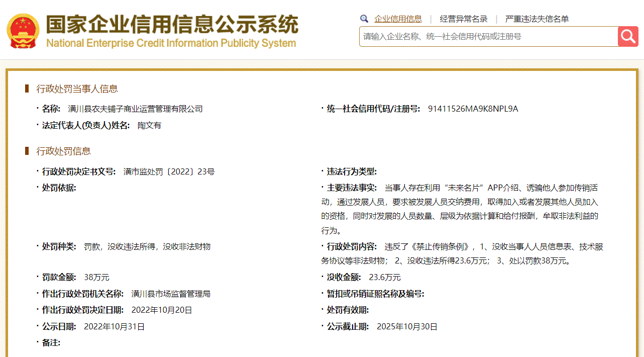Click the 法定代表人(负责人)姓名 label

click(x=86, y=126)
